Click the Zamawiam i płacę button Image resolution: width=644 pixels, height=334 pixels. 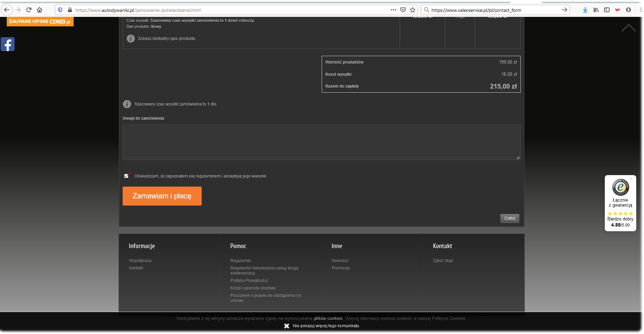[162, 196]
